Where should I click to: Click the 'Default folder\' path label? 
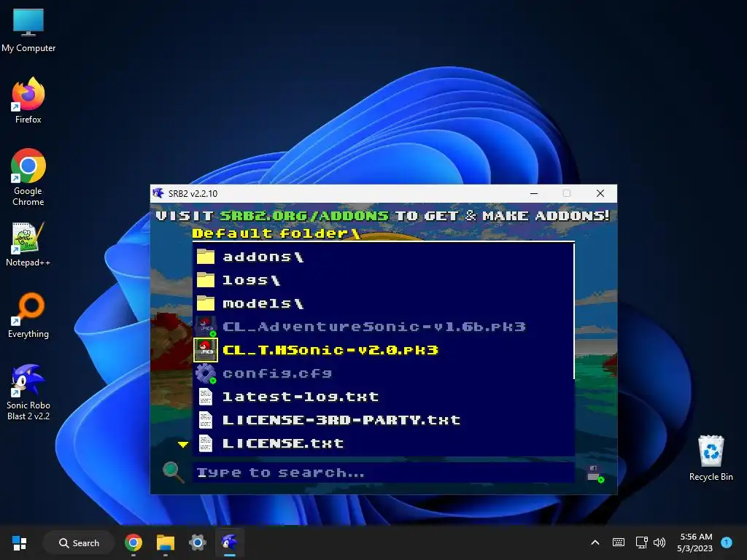coord(276,233)
